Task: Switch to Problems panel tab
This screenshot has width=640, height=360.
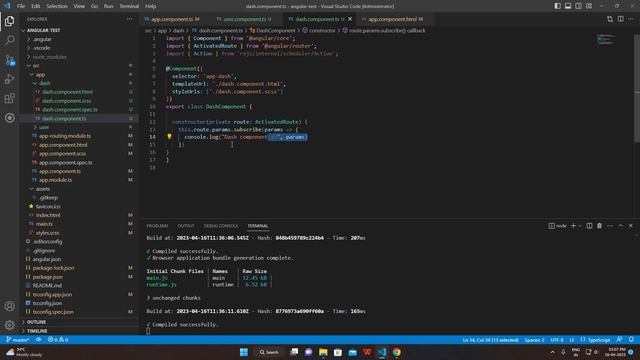Action: coord(157,226)
